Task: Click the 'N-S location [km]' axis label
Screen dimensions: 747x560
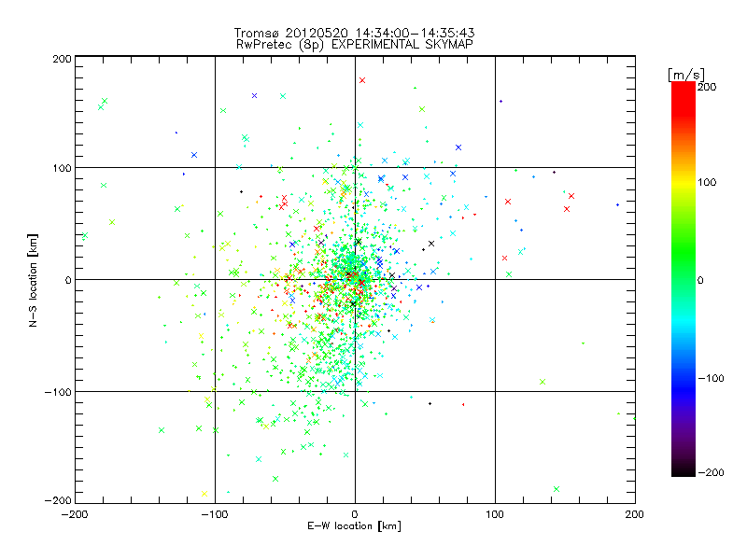Action: 33,280
